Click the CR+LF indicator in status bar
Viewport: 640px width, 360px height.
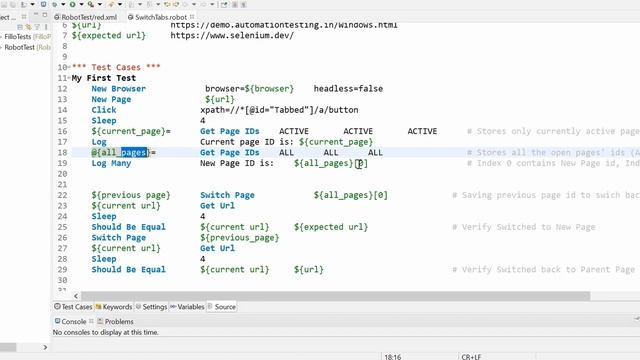pyautogui.click(x=471, y=357)
